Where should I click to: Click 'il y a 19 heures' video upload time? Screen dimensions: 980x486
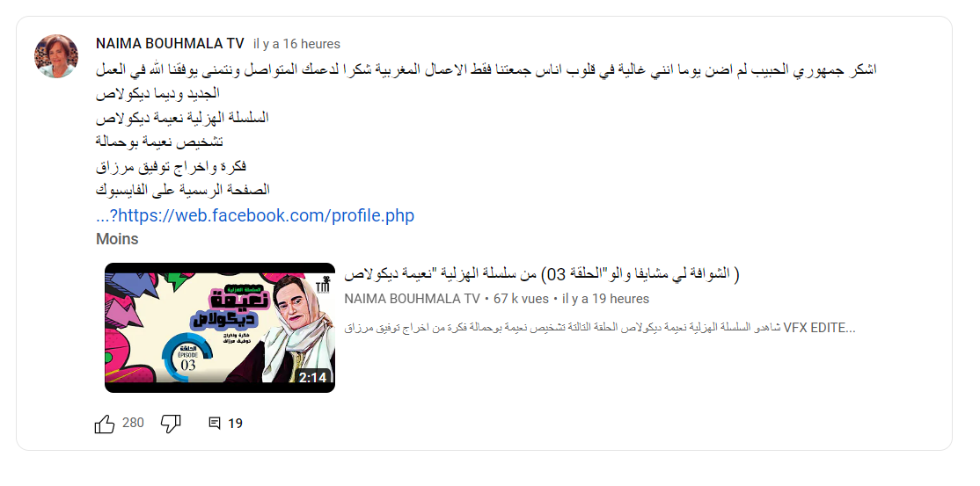click(x=605, y=299)
